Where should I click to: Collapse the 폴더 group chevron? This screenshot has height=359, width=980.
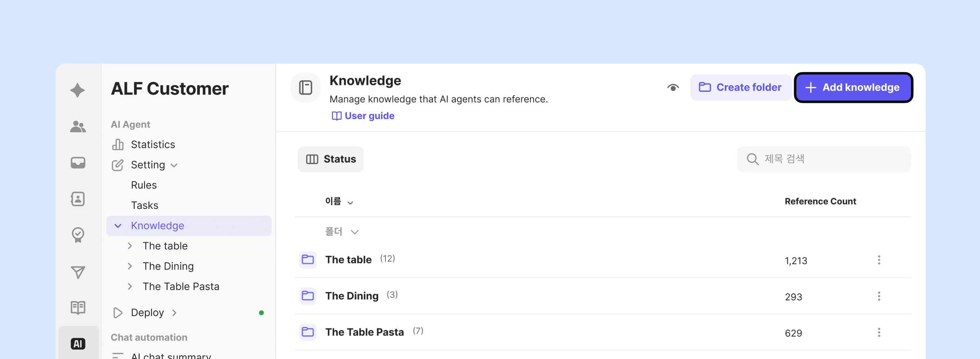pyautogui.click(x=354, y=232)
